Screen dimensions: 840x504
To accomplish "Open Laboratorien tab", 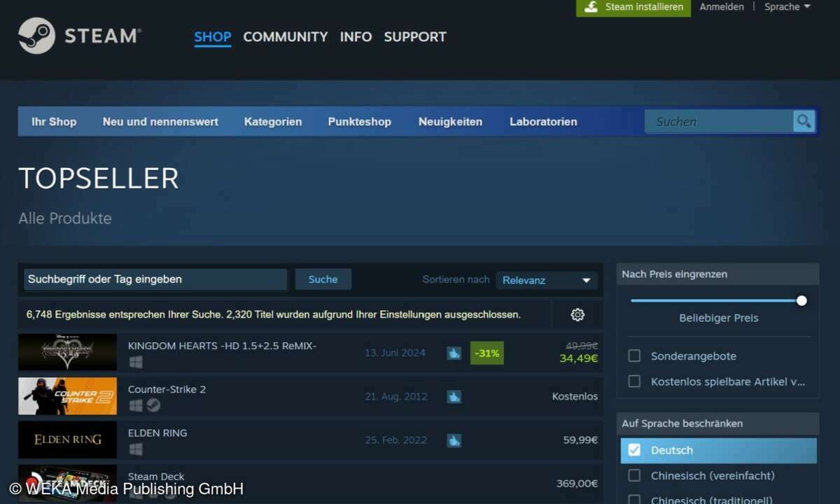I will [x=543, y=121].
